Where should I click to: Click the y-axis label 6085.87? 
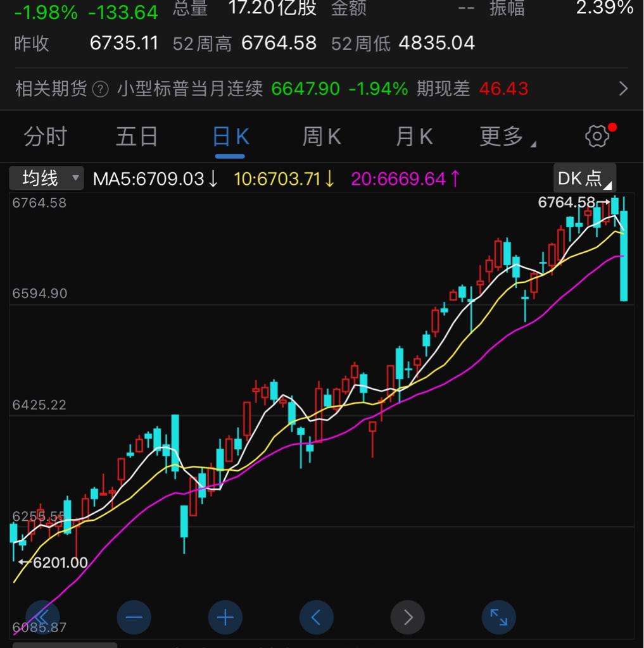[39, 627]
